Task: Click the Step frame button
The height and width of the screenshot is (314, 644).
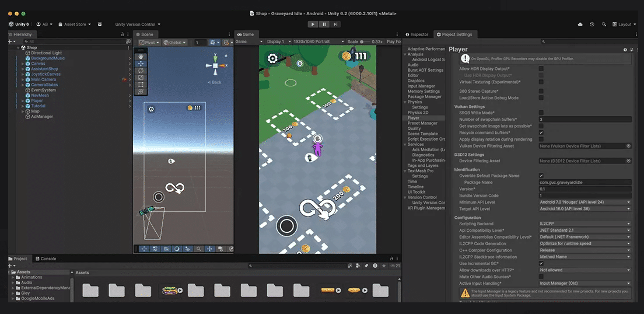Action: tap(335, 25)
